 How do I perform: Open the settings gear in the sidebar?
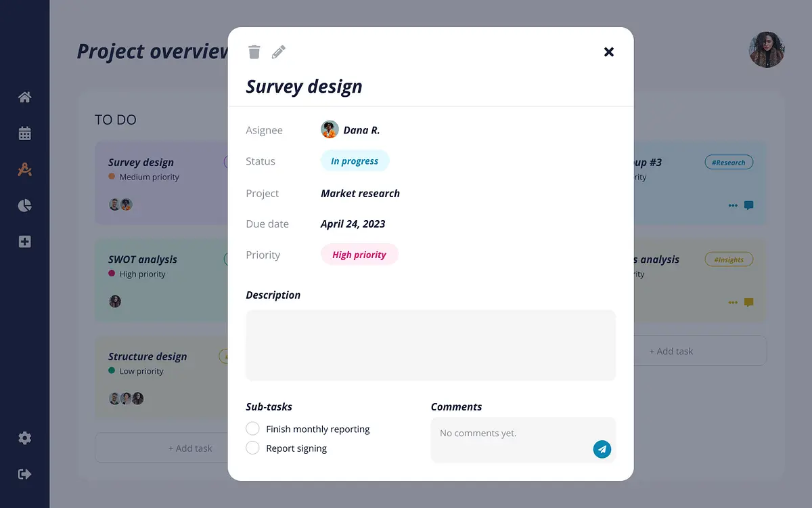(25, 438)
